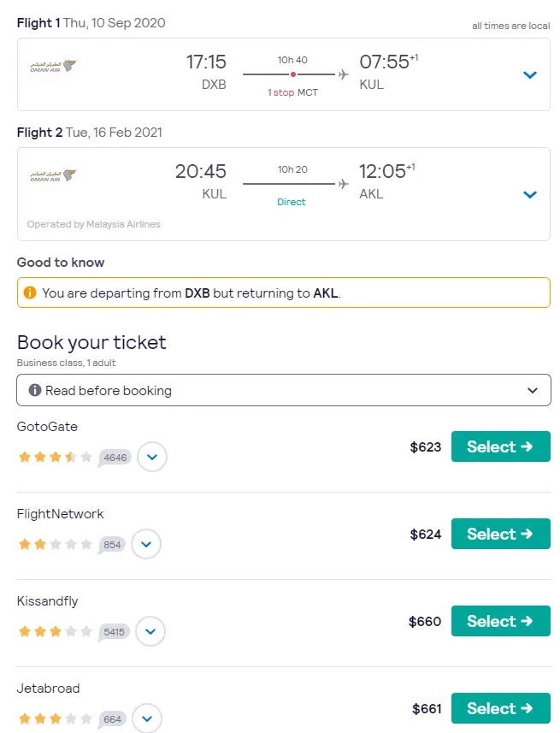
Task: Select the Jetabroad $661 ticket
Action: tap(500, 708)
